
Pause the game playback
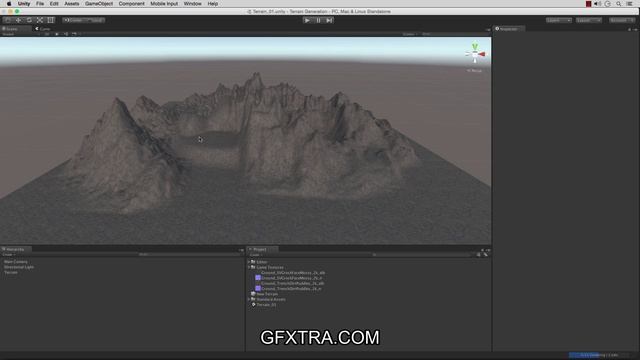pos(318,20)
